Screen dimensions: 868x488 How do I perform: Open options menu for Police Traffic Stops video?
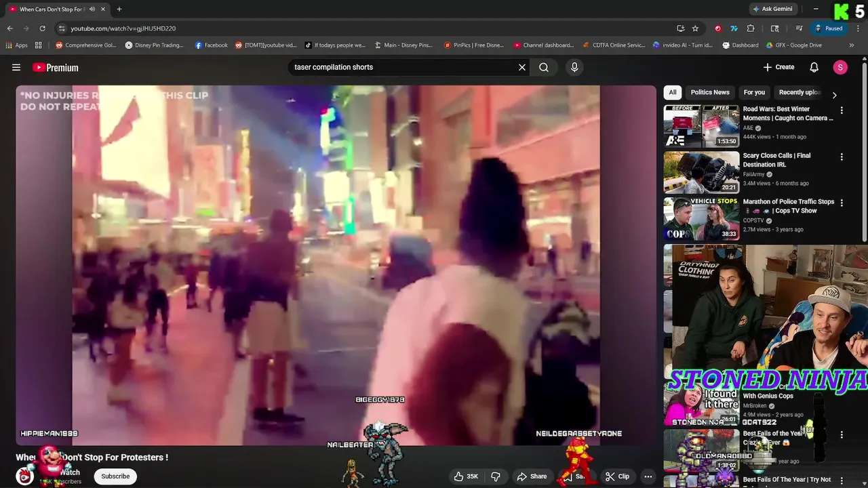click(x=842, y=203)
